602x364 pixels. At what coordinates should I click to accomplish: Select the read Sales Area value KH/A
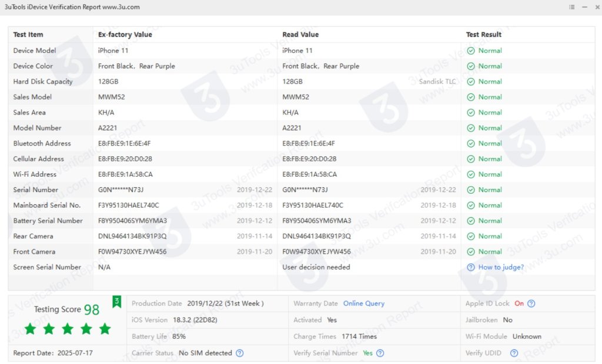point(290,112)
